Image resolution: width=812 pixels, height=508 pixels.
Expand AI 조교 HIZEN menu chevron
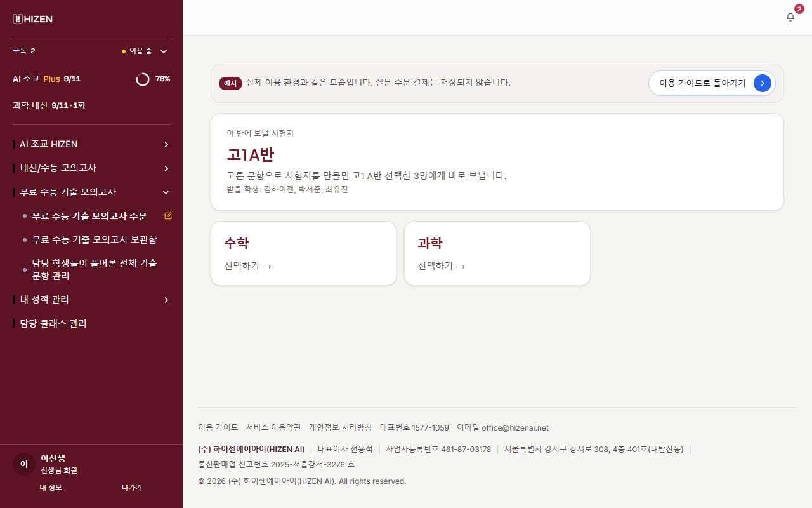click(x=166, y=144)
